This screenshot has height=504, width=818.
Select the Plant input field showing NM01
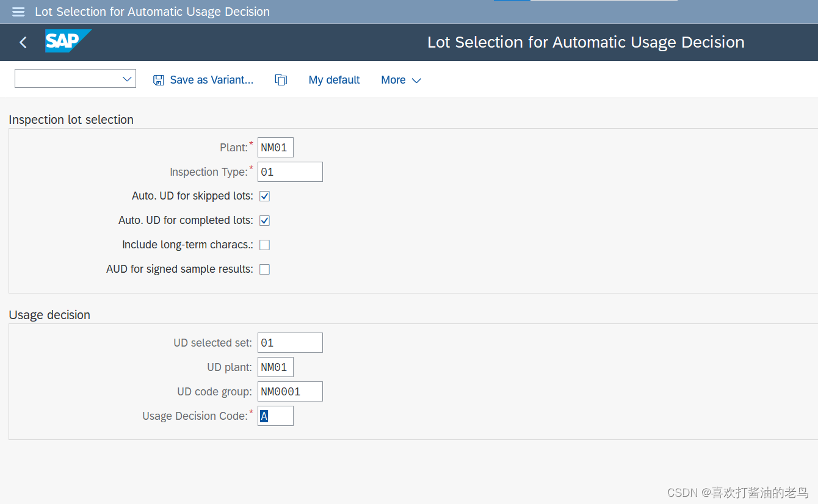[275, 147]
